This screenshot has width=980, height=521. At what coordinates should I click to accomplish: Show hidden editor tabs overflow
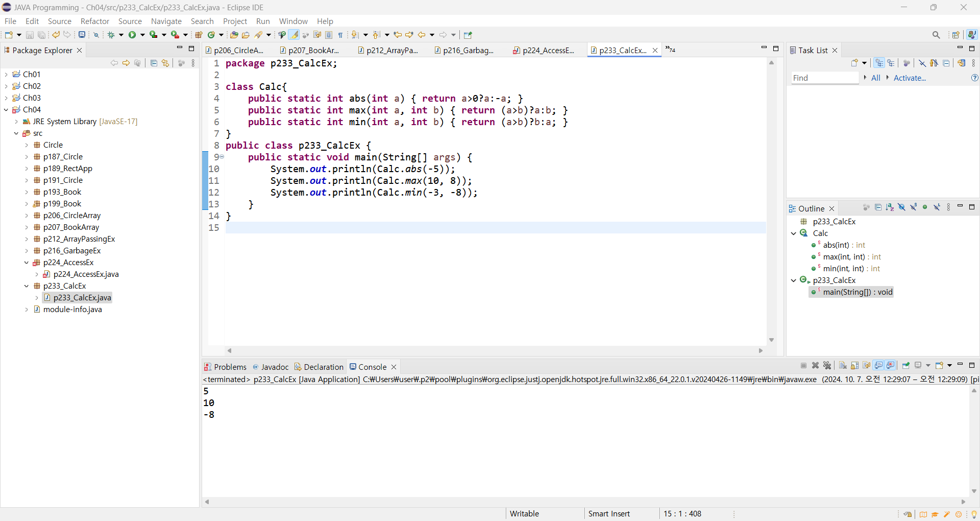pos(670,50)
